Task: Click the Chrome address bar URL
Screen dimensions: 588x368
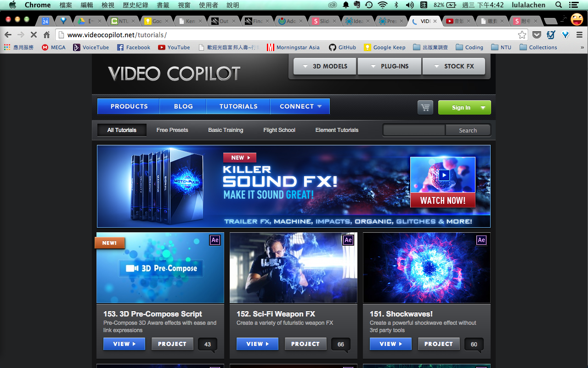Action: coord(117,35)
